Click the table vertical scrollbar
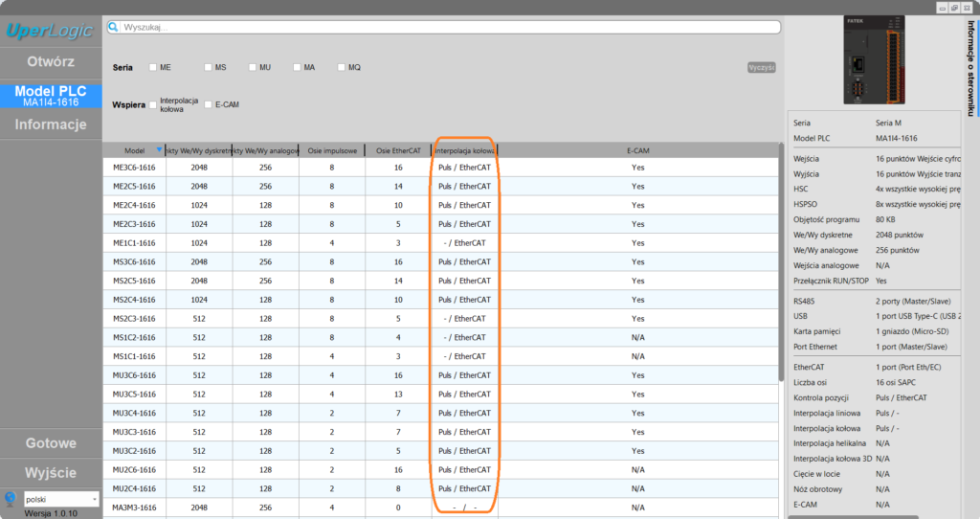The image size is (980, 519). (781, 262)
